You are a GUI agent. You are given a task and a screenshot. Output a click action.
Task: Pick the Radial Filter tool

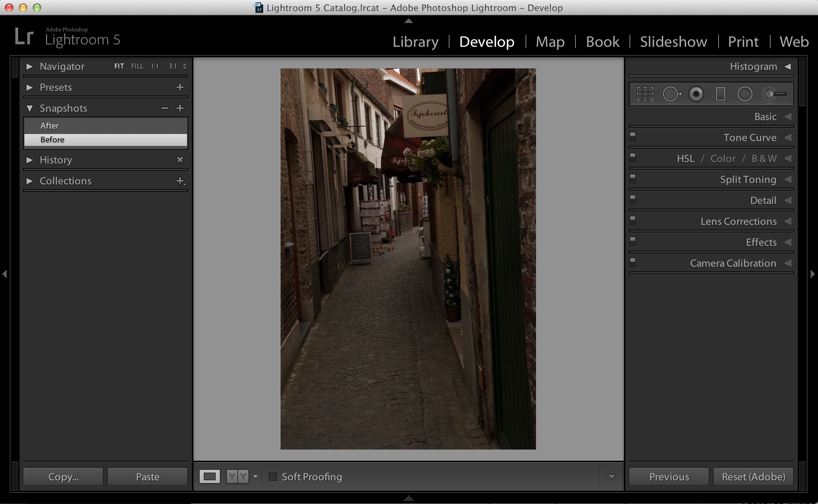pyautogui.click(x=745, y=94)
